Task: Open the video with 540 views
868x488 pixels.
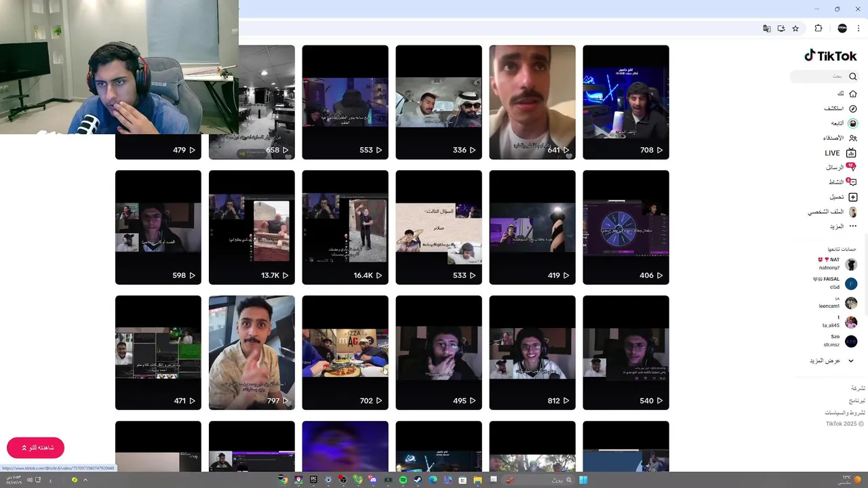Action: (x=626, y=352)
